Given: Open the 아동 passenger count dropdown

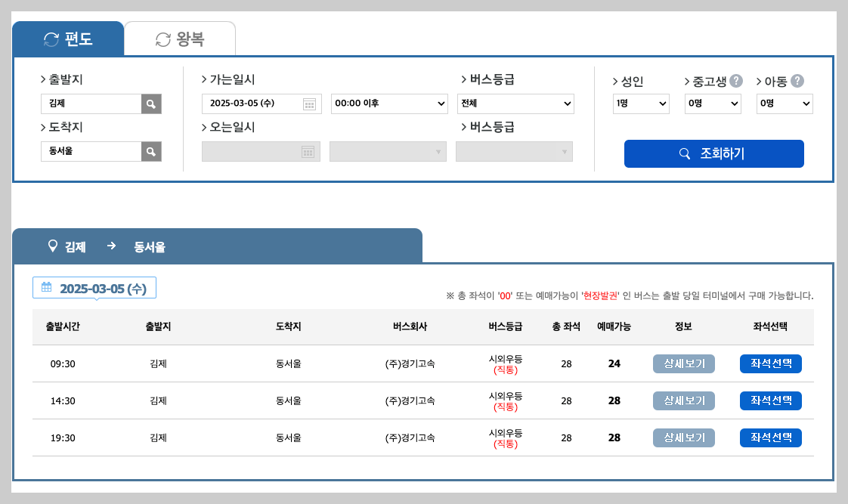Looking at the screenshot, I should (x=784, y=103).
